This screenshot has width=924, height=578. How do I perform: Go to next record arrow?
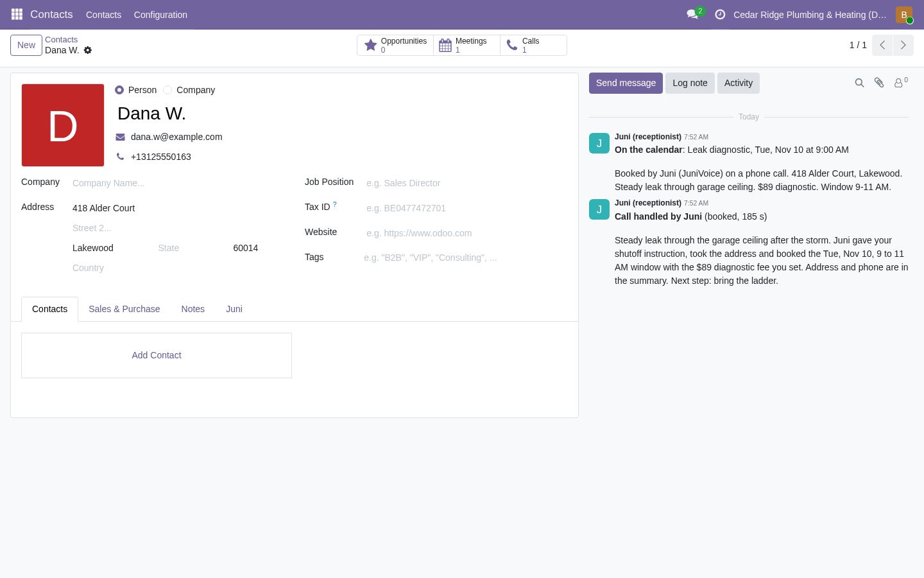(903, 45)
